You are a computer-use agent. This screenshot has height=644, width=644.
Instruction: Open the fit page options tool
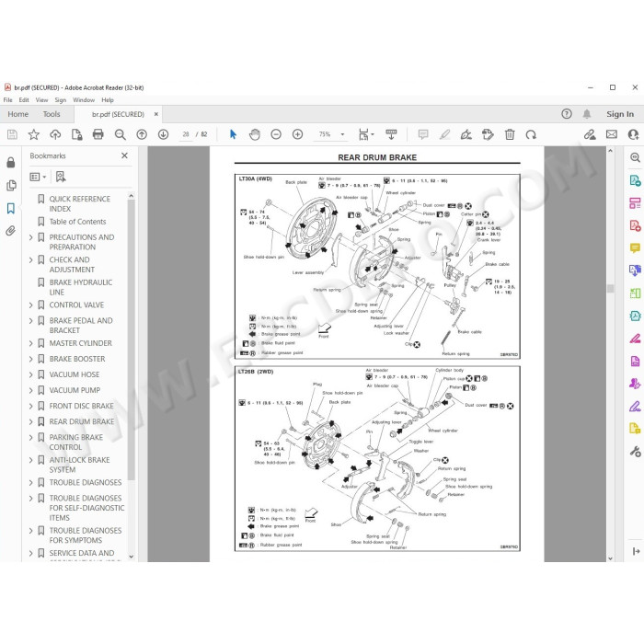tap(365, 134)
